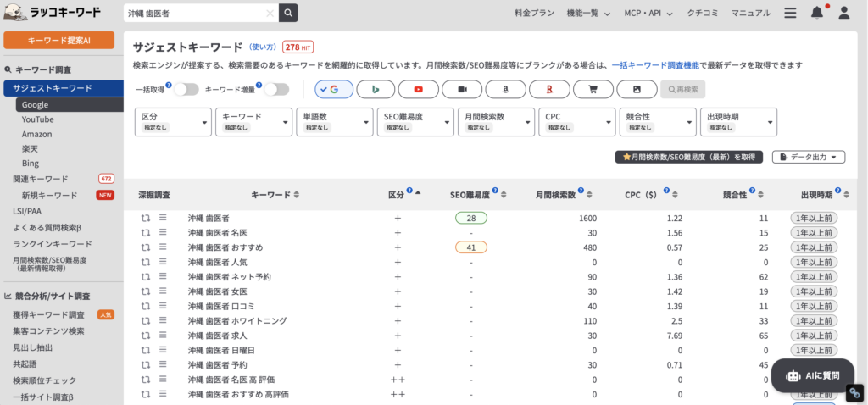
Task: Open 検索順位チェック in sidebar
Action: coord(44,380)
